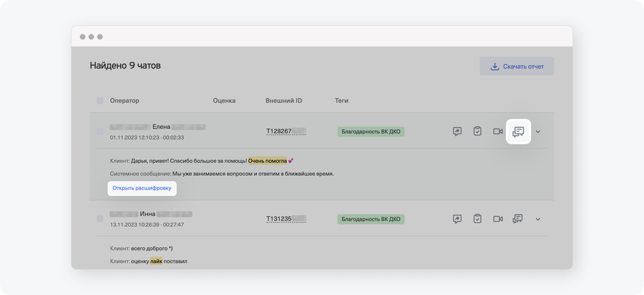Click highlighted word лайк
This screenshot has width=644, height=295.
(156, 261)
